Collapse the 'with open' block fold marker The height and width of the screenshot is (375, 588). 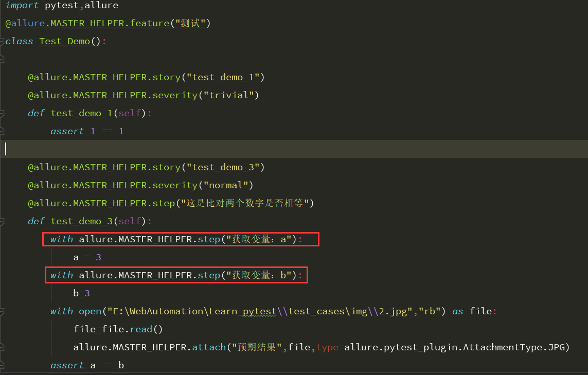point(2,311)
